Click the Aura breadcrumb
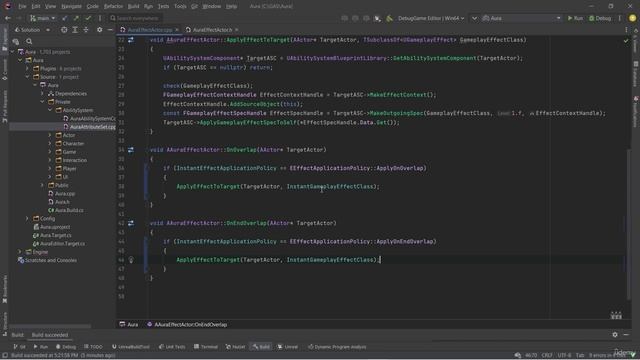Viewport: 640px width, 360px height. pos(129,324)
